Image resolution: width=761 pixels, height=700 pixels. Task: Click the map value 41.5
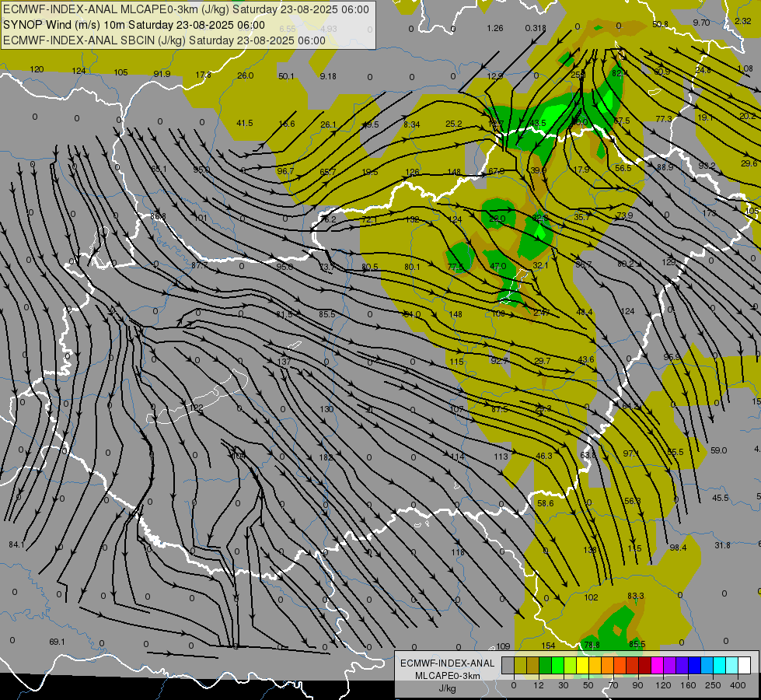coord(245,123)
